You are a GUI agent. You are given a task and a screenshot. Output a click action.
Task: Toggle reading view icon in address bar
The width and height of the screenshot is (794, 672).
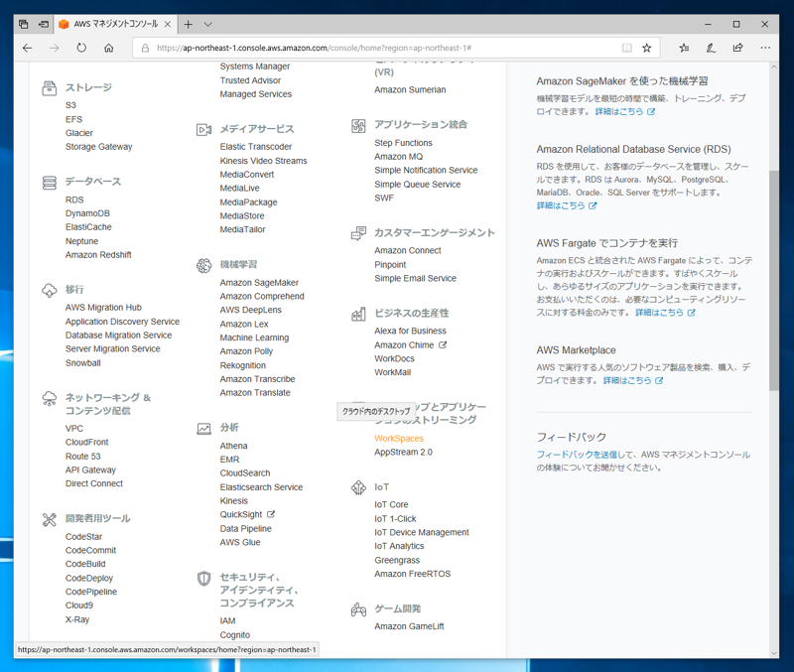click(627, 48)
